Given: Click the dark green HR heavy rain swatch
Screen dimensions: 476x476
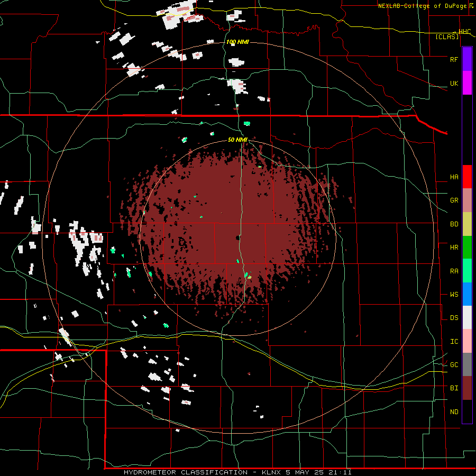Looking at the screenshot, I should coord(467,247).
